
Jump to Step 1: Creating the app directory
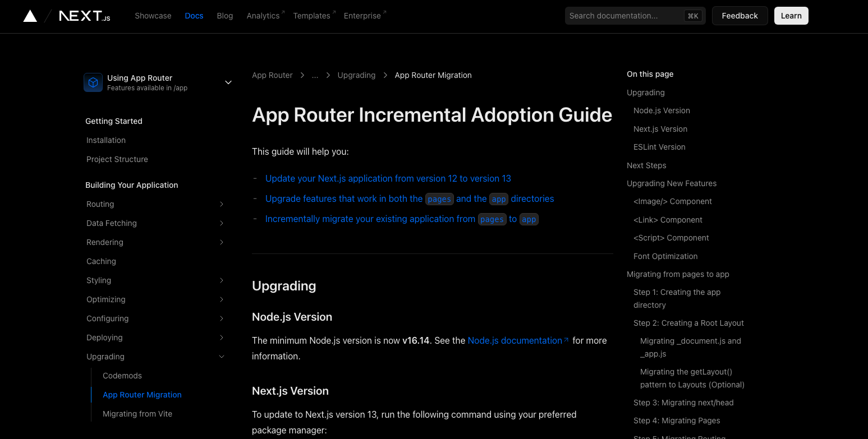677,298
